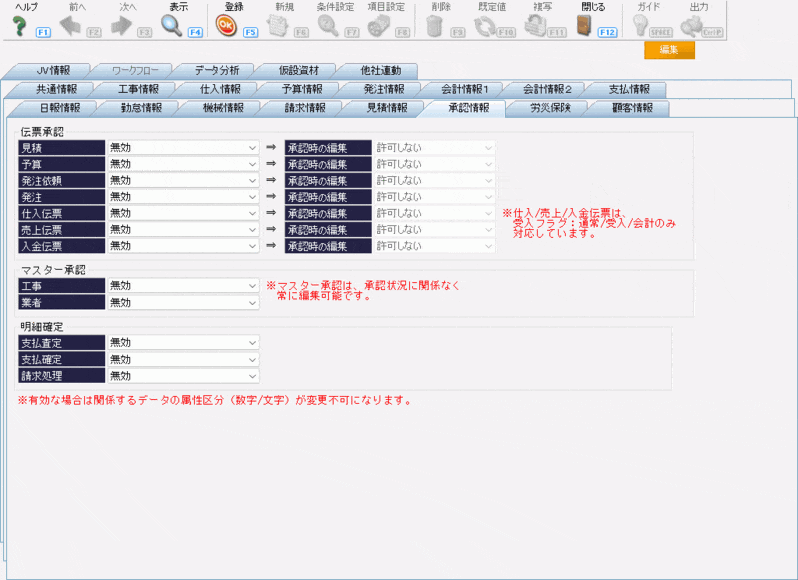
Task: Click the 前へ back arrow icon
Action: (x=71, y=26)
